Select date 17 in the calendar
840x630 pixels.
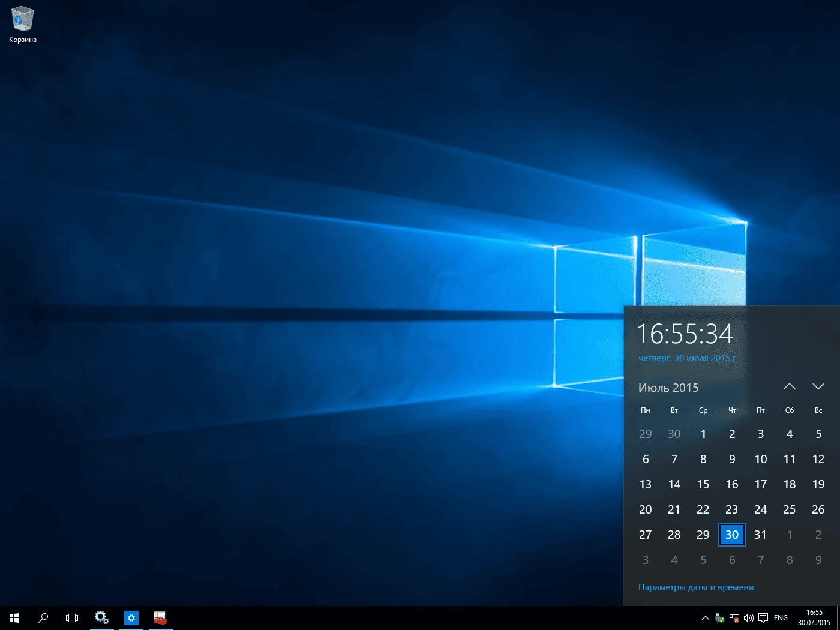pos(761,484)
